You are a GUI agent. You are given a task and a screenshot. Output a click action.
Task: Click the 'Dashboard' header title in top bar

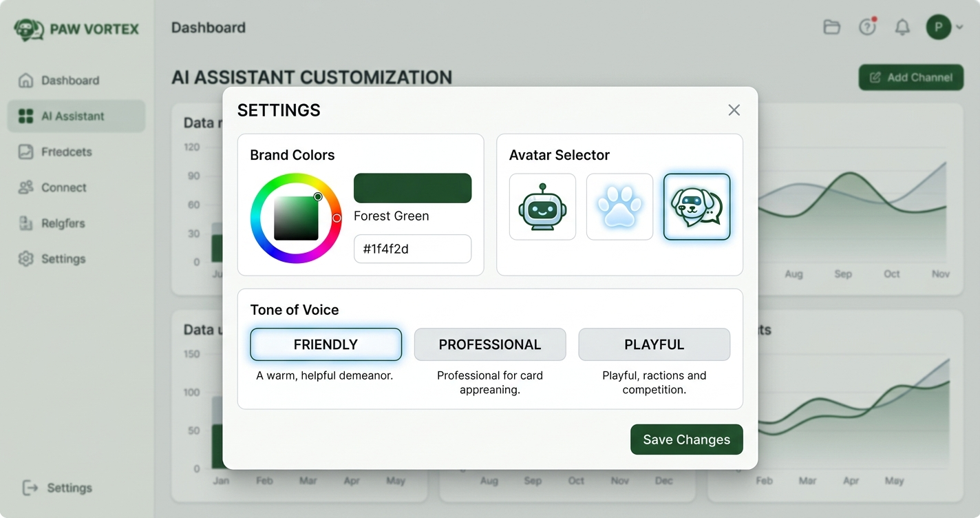[x=209, y=28]
